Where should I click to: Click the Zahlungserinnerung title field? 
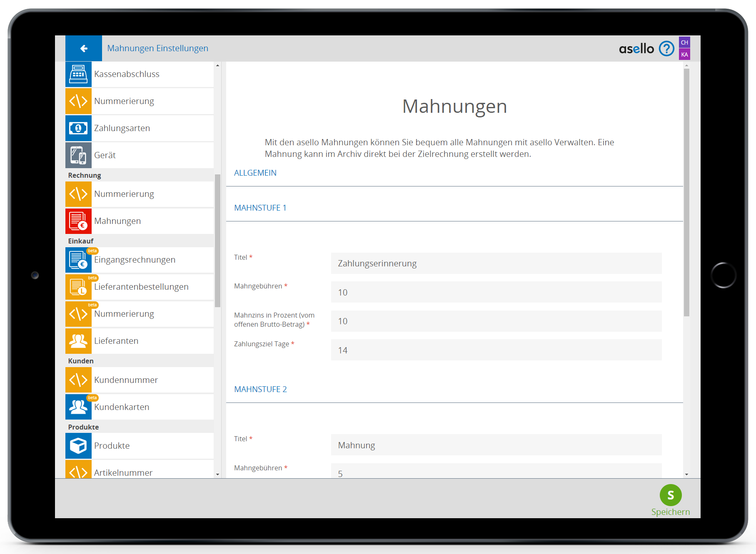point(496,263)
